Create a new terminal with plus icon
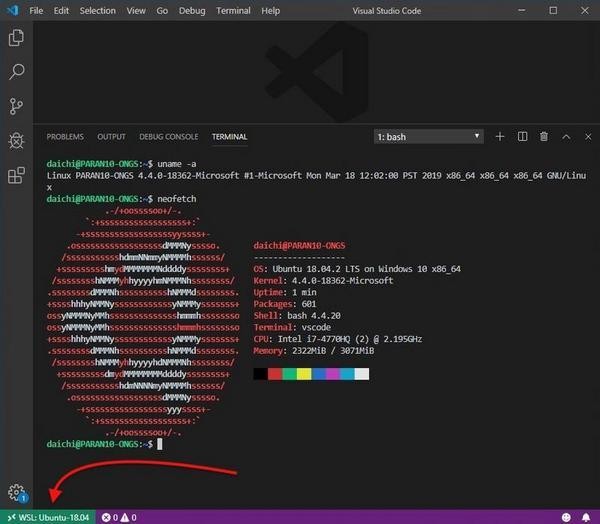600x524 pixels. [500, 137]
